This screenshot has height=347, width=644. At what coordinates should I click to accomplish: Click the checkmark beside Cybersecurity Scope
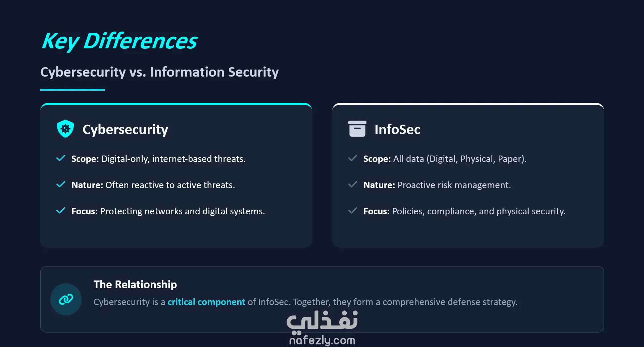click(61, 159)
